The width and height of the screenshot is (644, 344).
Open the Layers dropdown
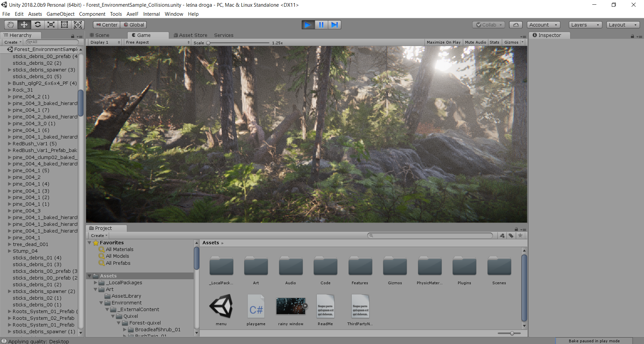coord(585,24)
